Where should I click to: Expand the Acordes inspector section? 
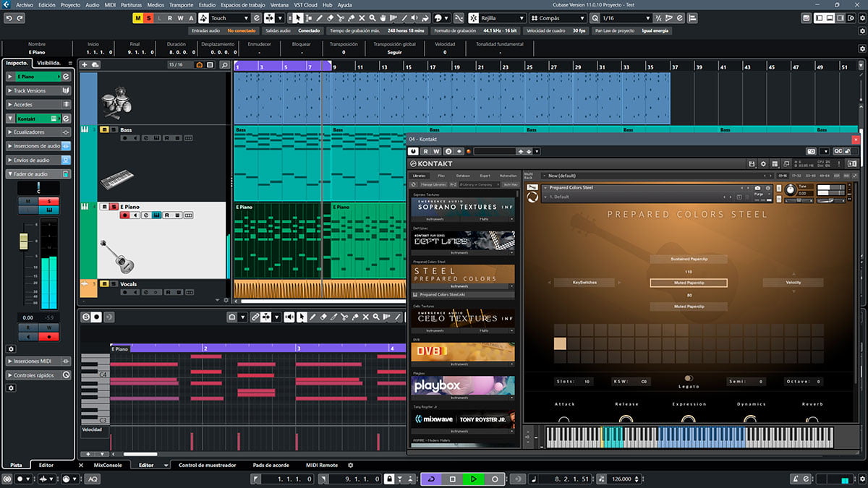pos(38,104)
